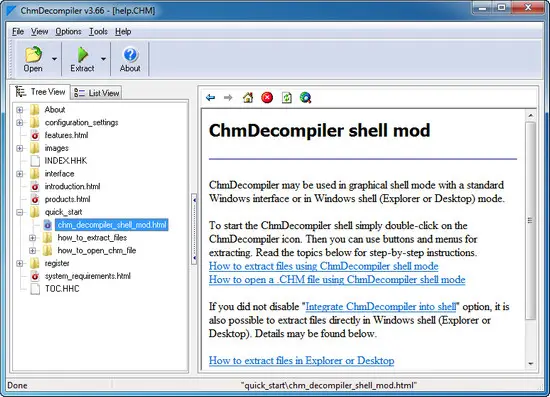Follow the Integrate ChmDecompiler into shell link
550x397 pixels.
381,307
